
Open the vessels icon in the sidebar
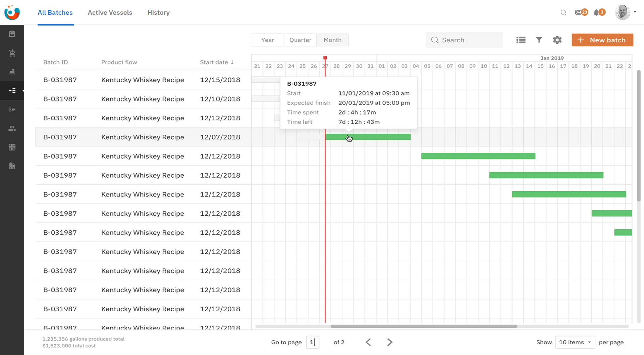coord(12,72)
